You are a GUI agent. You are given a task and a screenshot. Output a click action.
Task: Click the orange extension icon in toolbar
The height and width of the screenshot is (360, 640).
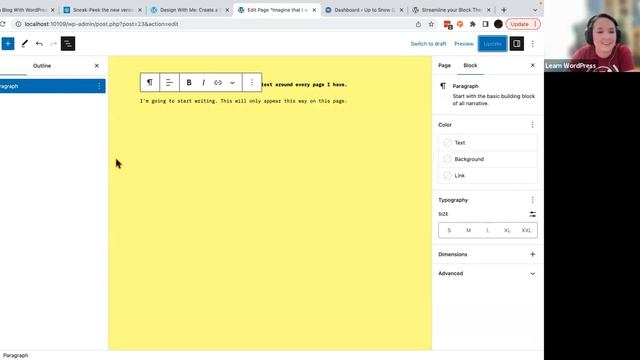(460, 24)
